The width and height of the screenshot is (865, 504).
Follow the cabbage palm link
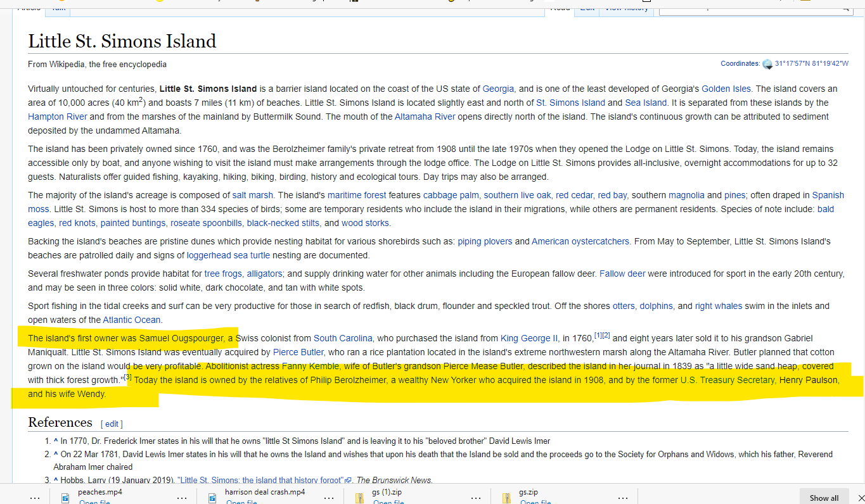451,195
